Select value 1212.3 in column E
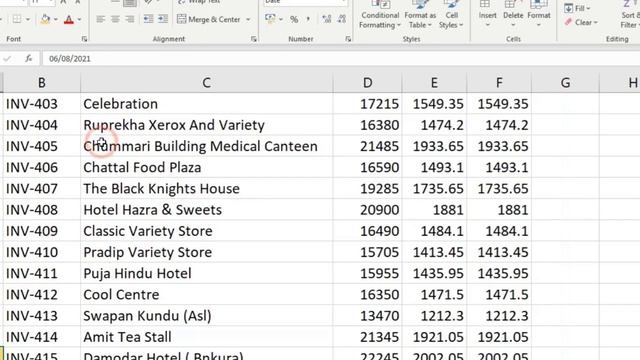Screen dimensions: 640x360 pos(434,316)
